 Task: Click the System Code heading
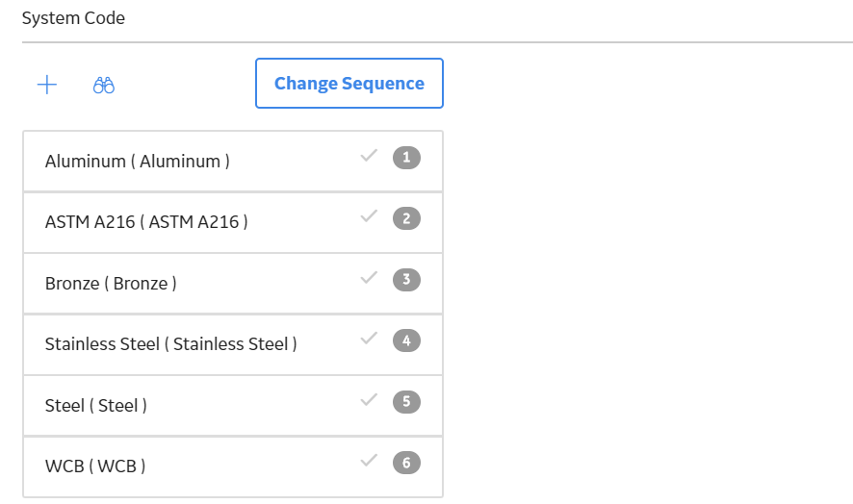coord(73,18)
